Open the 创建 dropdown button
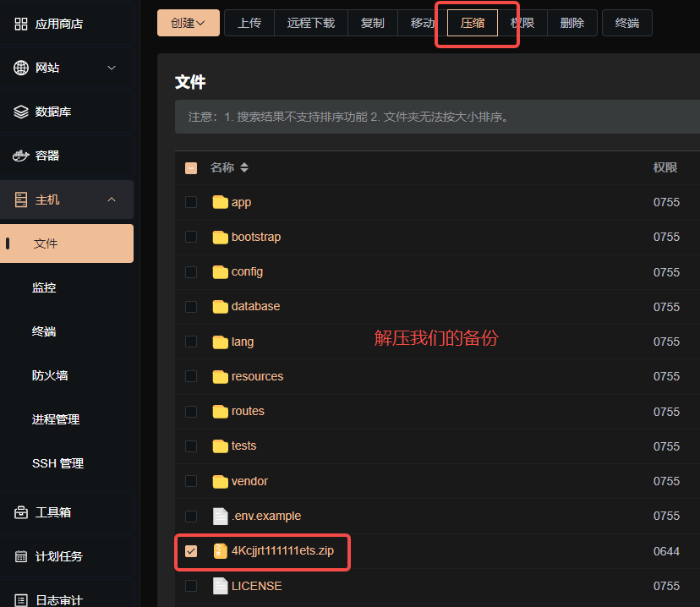This screenshot has height=607, width=700. (189, 23)
